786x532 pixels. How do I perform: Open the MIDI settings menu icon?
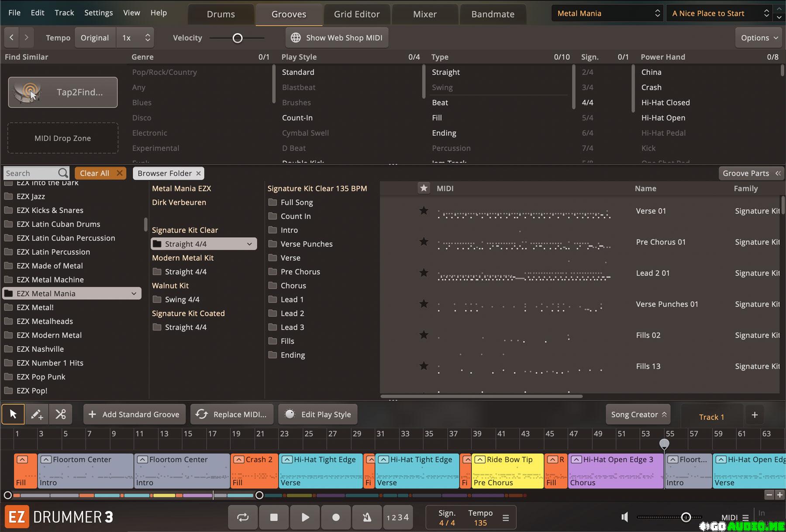pos(745,518)
